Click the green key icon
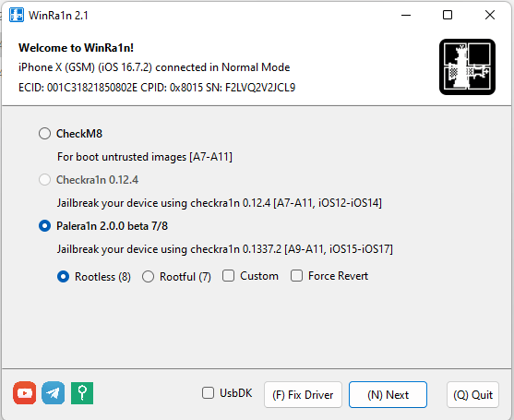The height and width of the screenshot is (420, 514). point(82,393)
